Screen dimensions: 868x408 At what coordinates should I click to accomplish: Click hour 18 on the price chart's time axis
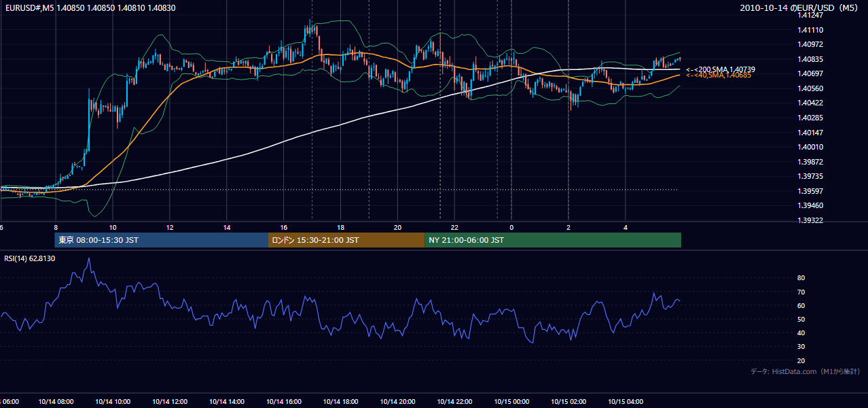340,227
